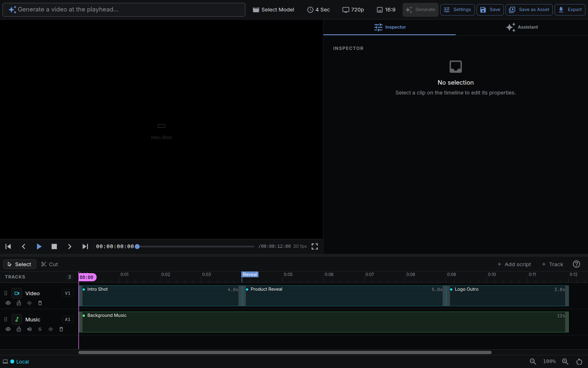This screenshot has height=368, width=588.
Task: Change the 16:9 aspect ratio
Action: pos(386,9)
